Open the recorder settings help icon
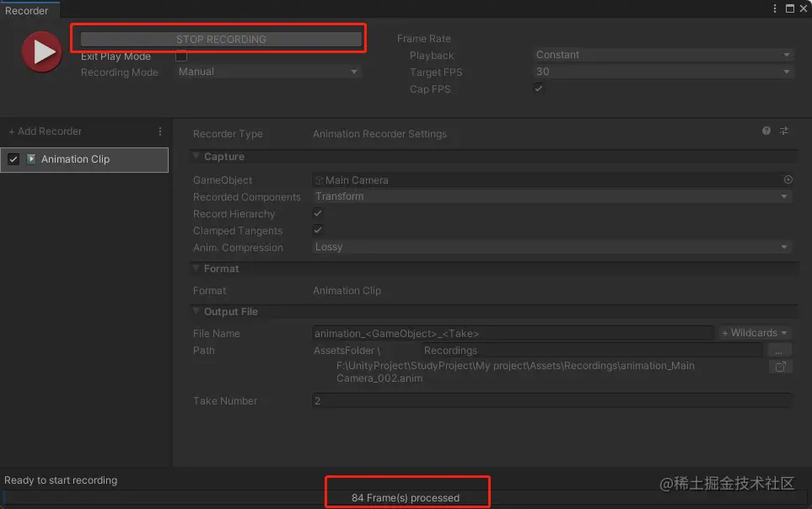The width and height of the screenshot is (812, 509). 766,131
